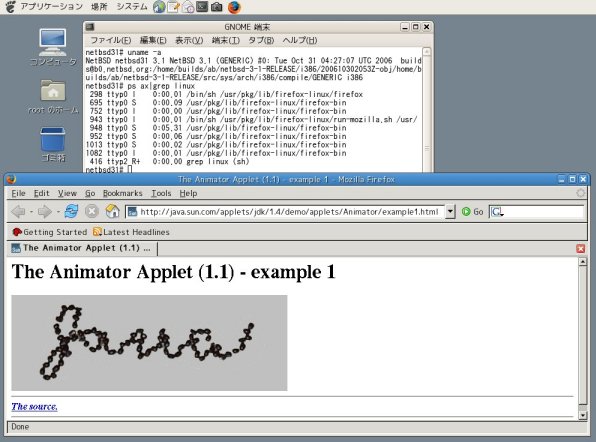Image resolution: width=596 pixels, height=442 pixels.
Task: Click the terminal scrollbar up arrow
Action: pyautogui.click(x=427, y=52)
